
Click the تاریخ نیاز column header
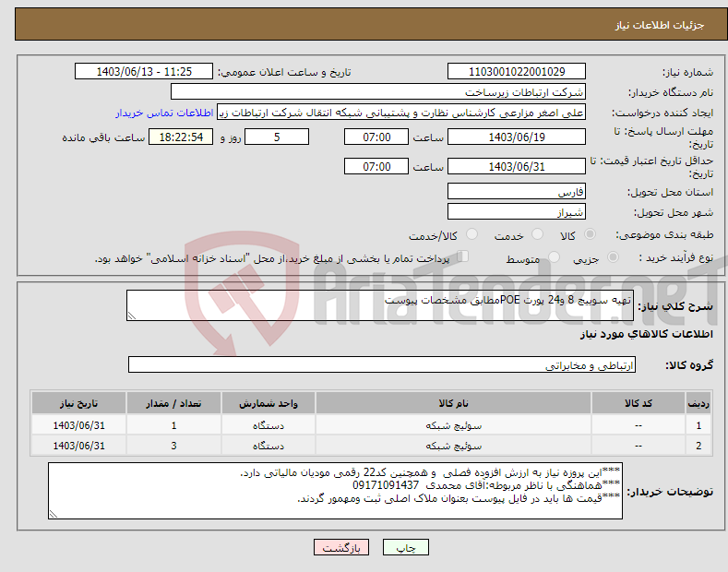click(x=79, y=403)
